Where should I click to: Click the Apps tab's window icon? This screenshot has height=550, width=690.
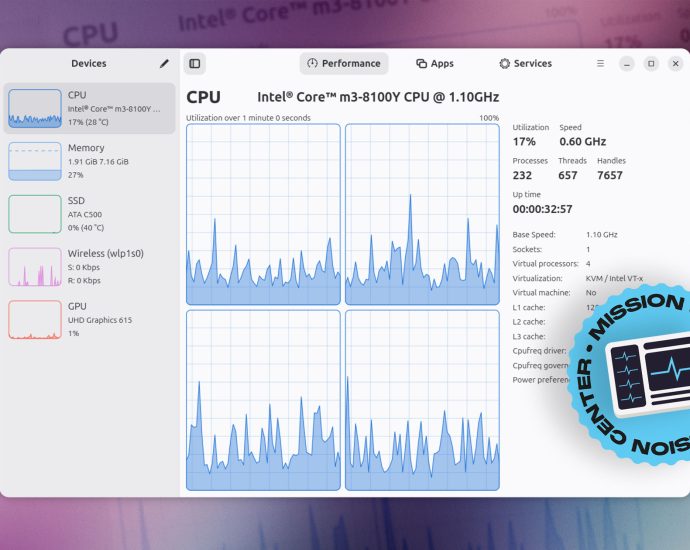tap(421, 64)
